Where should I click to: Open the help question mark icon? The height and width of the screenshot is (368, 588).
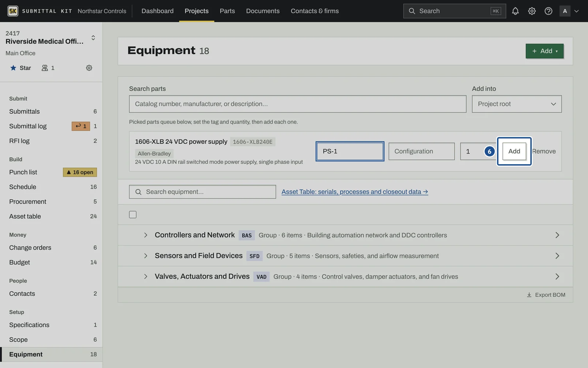click(x=548, y=11)
